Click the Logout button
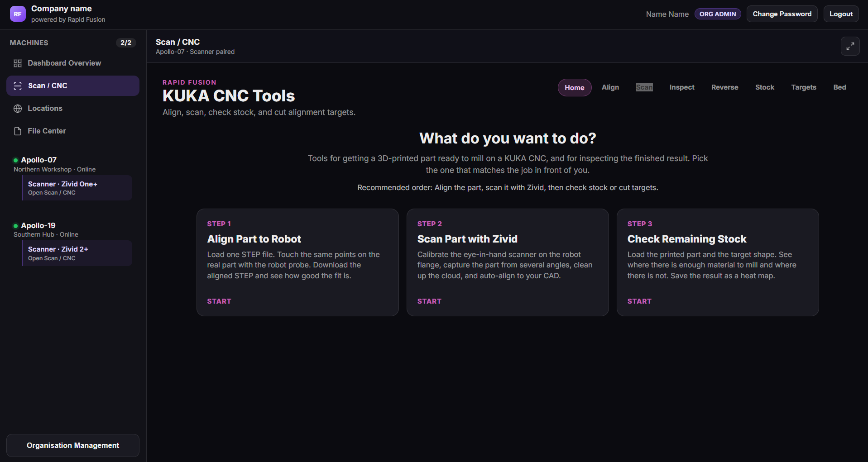This screenshot has height=462, width=868. click(x=841, y=14)
